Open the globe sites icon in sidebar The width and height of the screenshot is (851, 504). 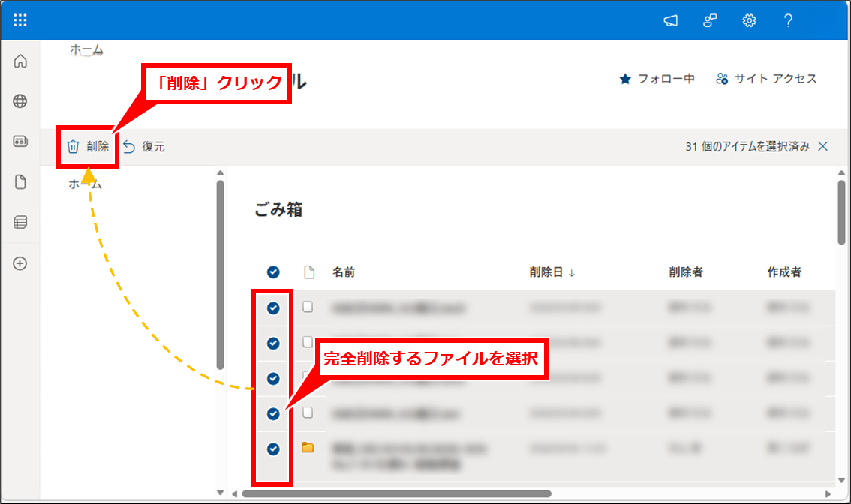20,101
